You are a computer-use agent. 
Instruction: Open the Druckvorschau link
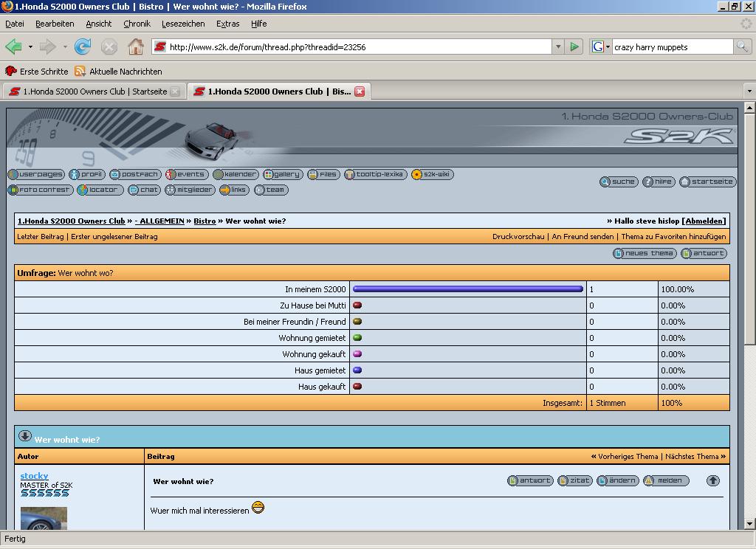tap(518, 237)
